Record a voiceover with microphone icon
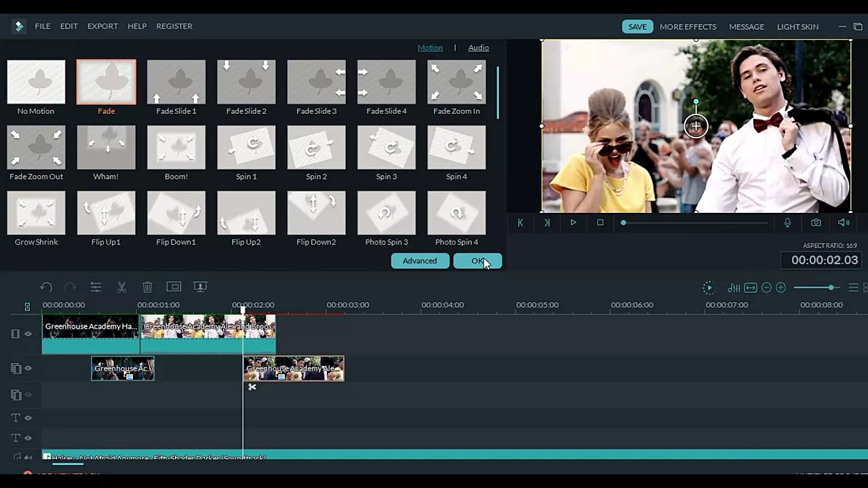Viewport: 868px width, 488px height. point(787,222)
